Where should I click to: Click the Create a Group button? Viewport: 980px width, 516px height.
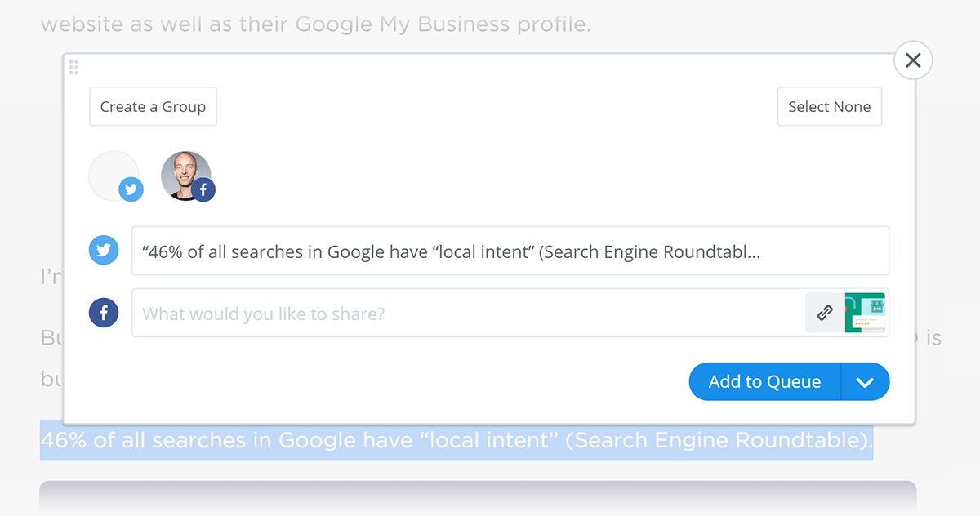[153, 107]
